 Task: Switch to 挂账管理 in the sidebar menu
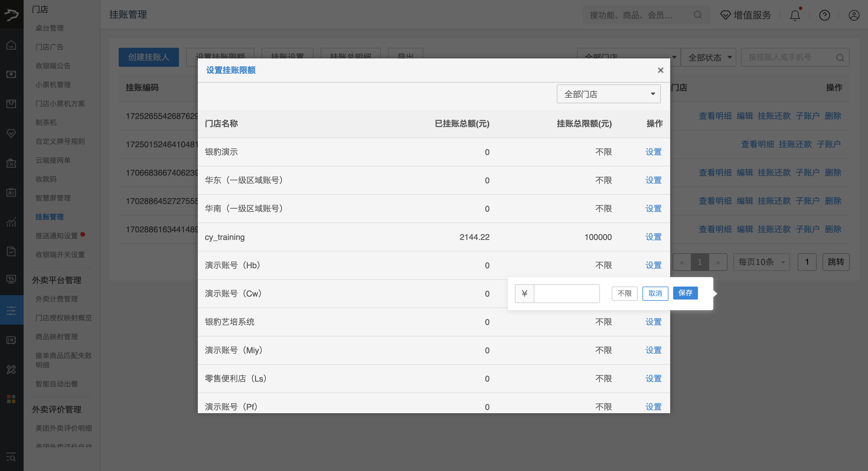click(49, 217)
